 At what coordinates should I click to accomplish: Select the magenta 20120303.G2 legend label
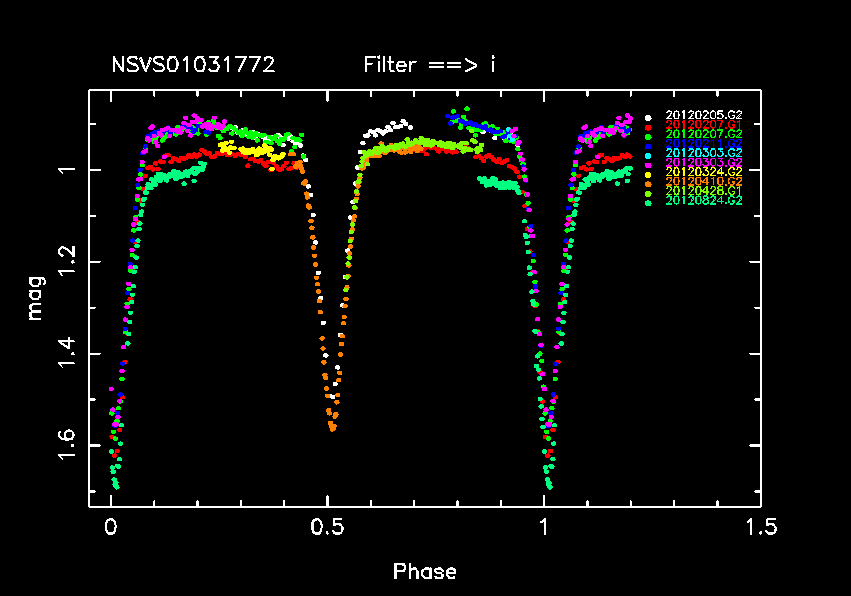coord(703,163)
